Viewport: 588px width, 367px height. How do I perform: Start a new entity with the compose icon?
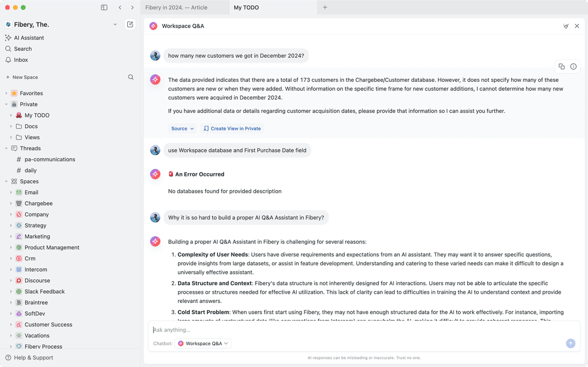[130, 24]
